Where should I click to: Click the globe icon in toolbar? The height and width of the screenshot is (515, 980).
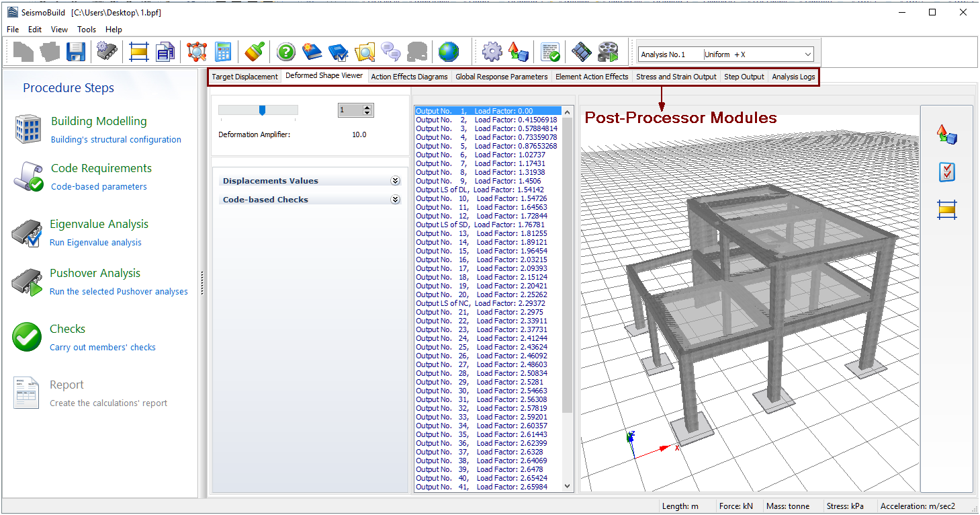click(x=448, y=52)
